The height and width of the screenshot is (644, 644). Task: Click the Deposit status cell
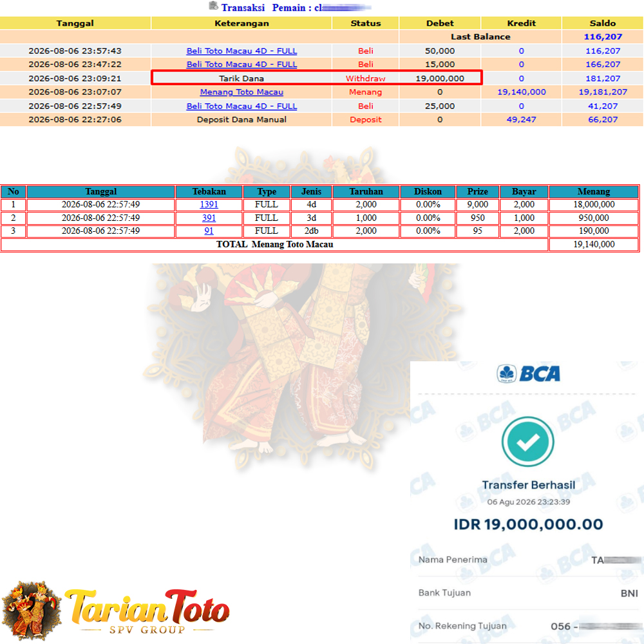(366, 120)
